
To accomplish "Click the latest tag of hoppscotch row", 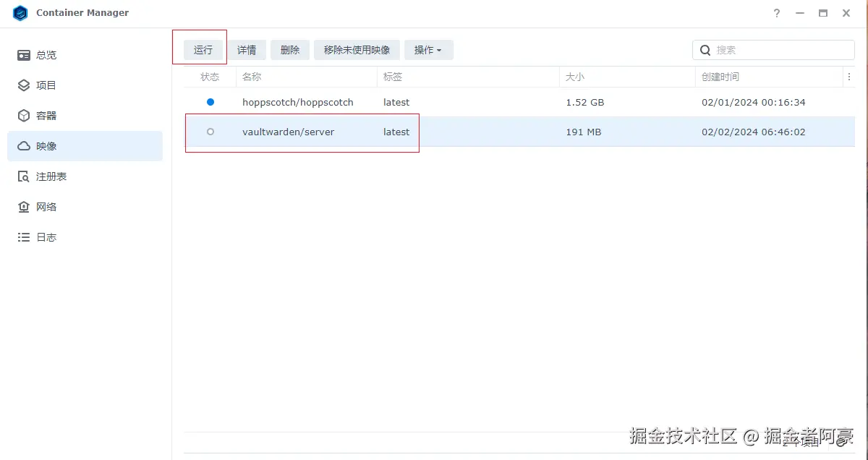I will (396, 102).
